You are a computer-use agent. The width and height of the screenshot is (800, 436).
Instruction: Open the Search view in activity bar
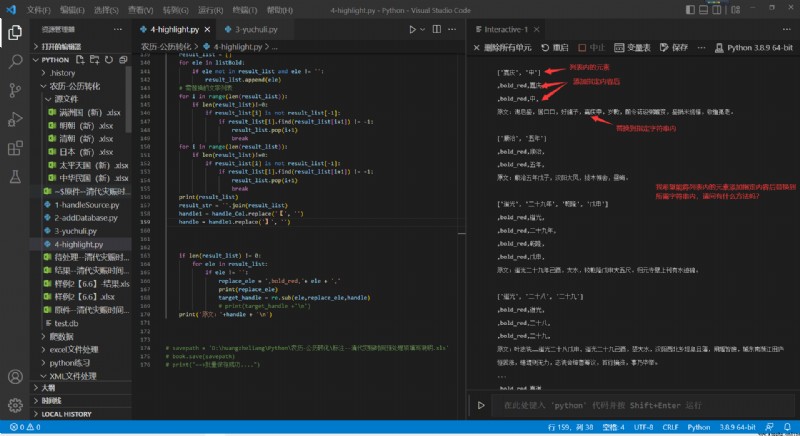[x=15, y=61]
